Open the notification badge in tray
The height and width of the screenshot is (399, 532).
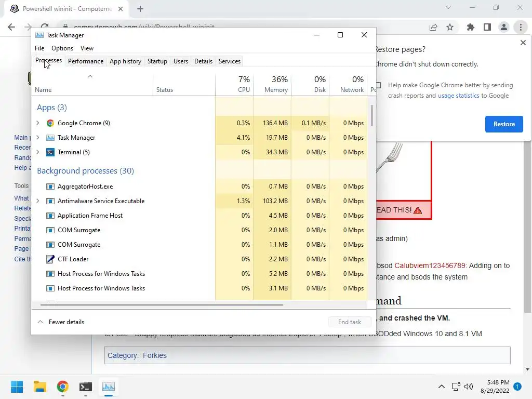click(518, 387)
